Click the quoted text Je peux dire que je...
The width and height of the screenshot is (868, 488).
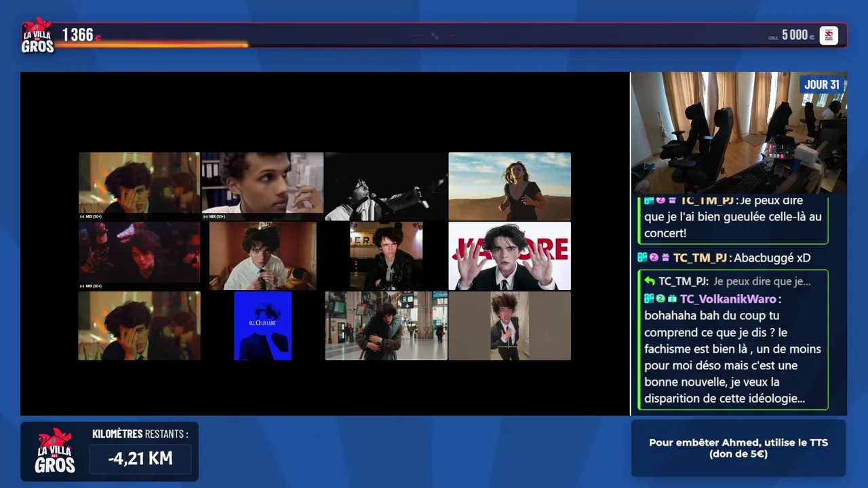[762, 281]
